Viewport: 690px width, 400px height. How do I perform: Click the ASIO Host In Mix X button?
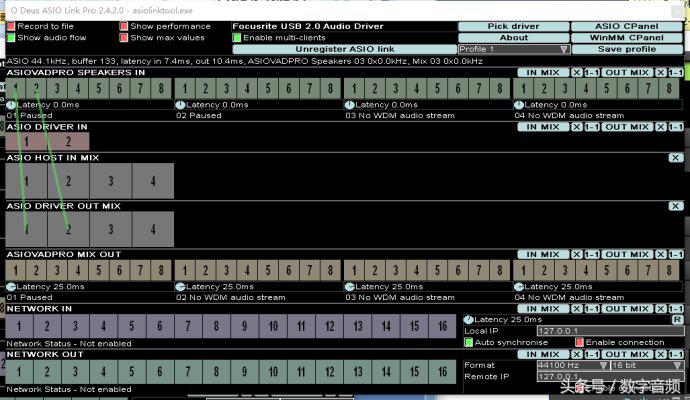(x=676, y=158)
